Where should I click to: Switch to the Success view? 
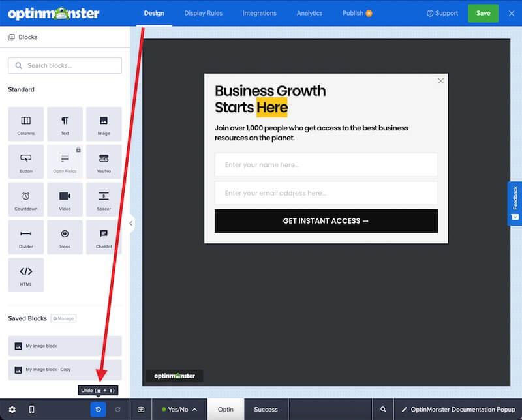click(266, 410)
